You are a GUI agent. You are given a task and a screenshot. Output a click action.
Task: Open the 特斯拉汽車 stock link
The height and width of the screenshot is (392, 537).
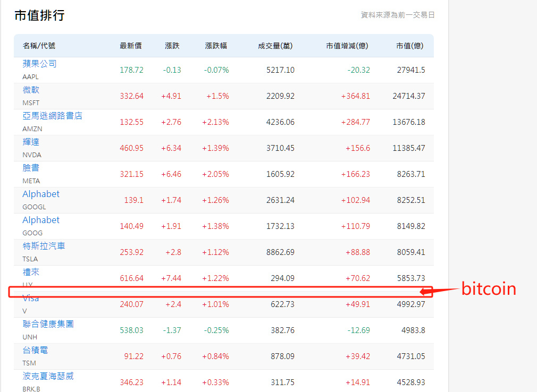pyautogui.click(x=44, y=246)
